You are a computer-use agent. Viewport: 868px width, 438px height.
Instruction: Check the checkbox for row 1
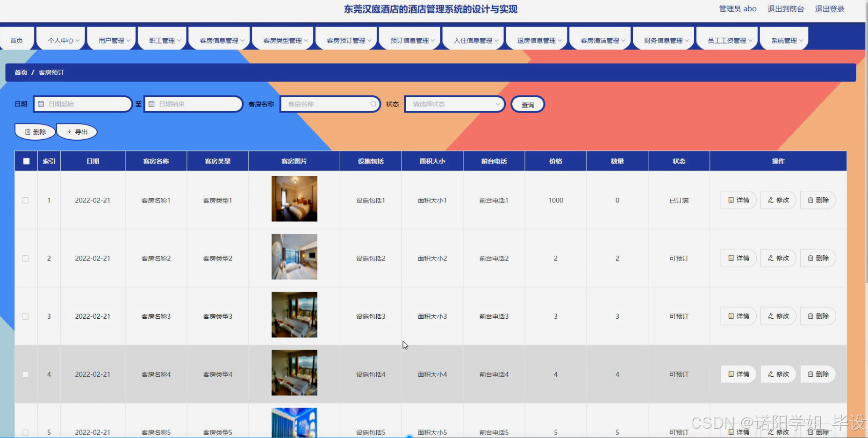click(x=26, y=201)
